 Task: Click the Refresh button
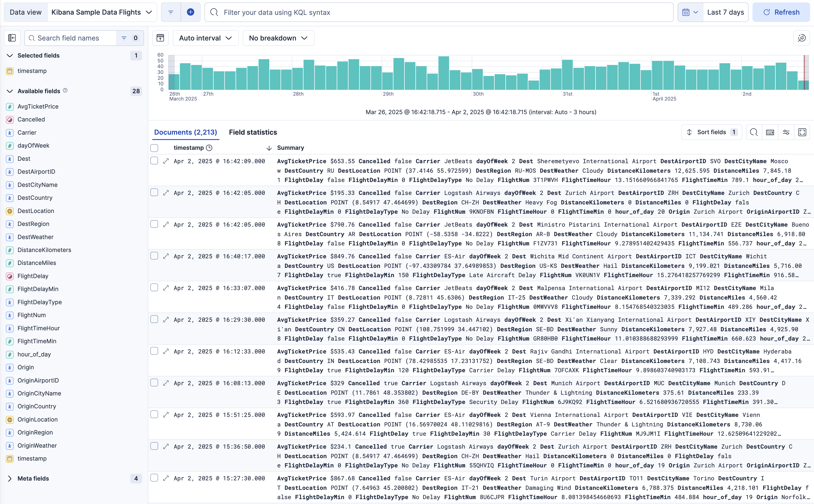pos(782,12)
